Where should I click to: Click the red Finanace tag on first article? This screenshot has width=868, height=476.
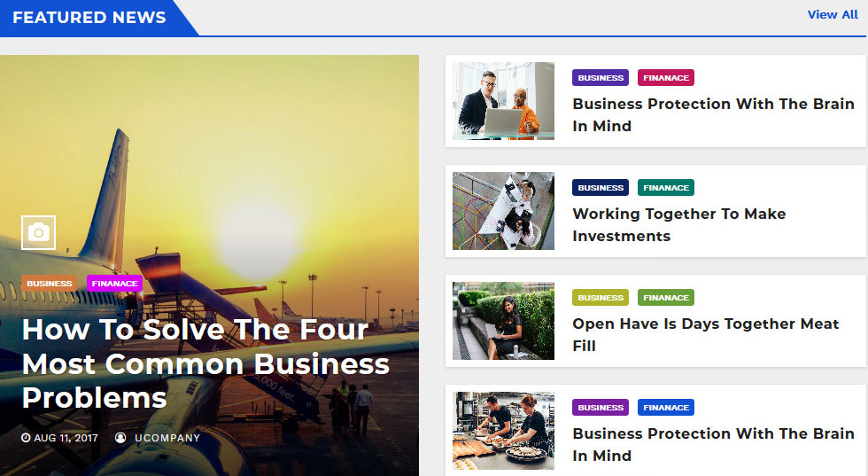click(666, 78)
